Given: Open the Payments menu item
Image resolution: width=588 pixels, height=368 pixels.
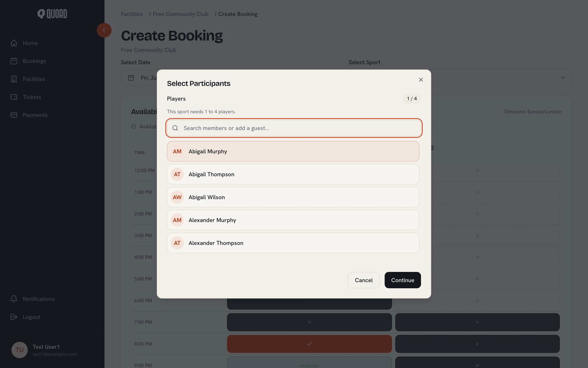Looking at the screenshot, I should (35, 115).
